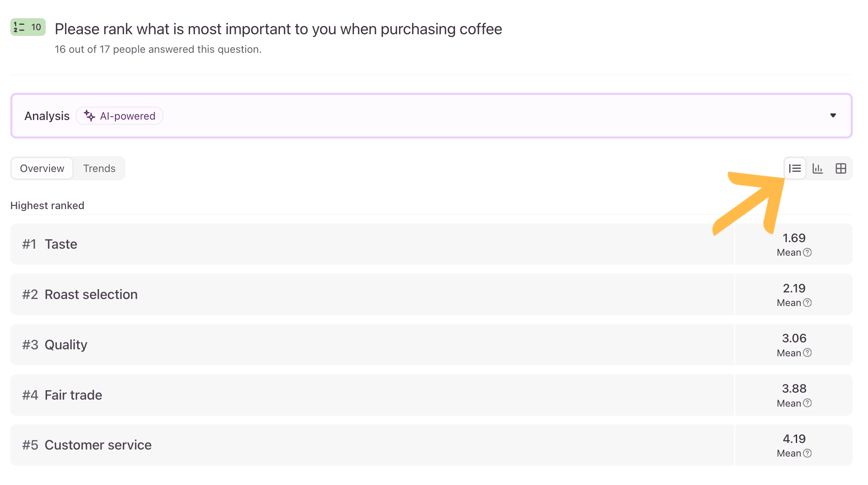Click the ranking question type icon badge
This screenshot has height=485, width=868.
pyautogui.click(x=28, y=27)
